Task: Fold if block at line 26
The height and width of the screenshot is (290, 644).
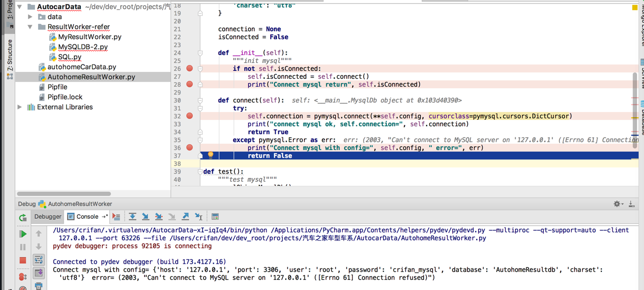Action: [200, 69]
